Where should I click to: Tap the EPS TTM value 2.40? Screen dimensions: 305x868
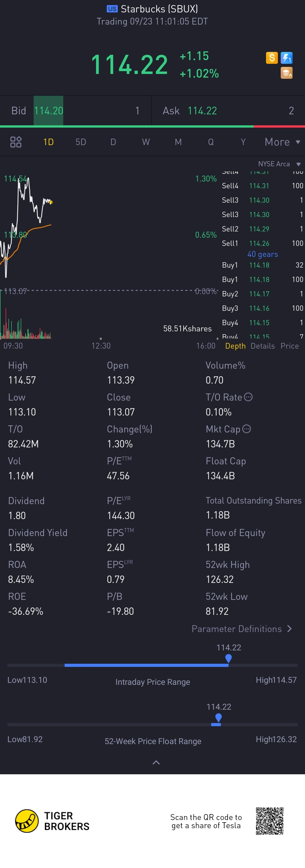point(116,548)
